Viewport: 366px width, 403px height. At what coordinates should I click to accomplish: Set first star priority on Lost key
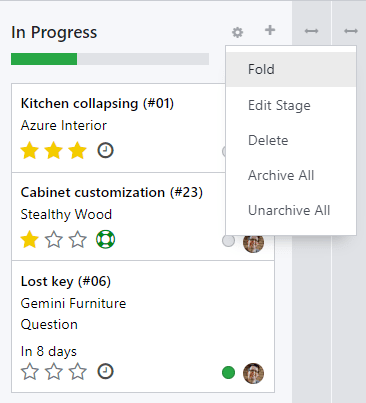coord(30,372)
